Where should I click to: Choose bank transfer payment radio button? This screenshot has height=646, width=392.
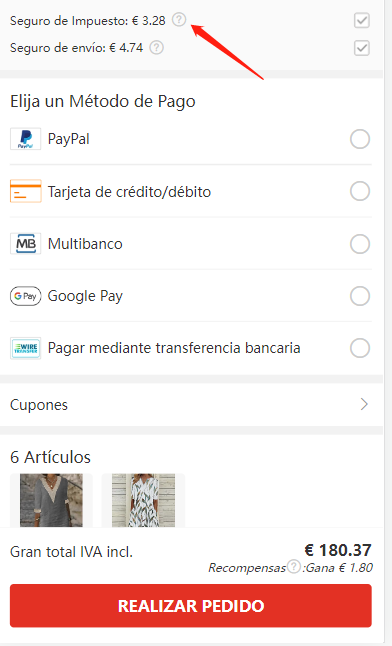click(360, 348)
